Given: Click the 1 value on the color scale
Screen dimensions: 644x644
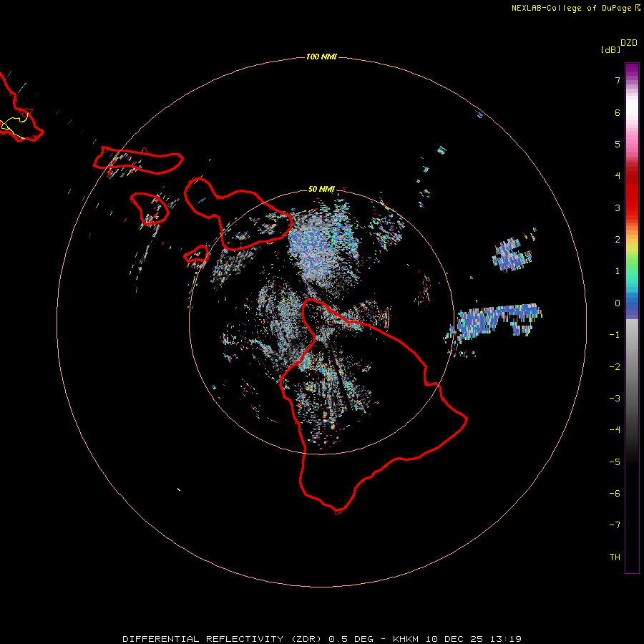Looking at the screenshot, I should (x=618, y=271).
